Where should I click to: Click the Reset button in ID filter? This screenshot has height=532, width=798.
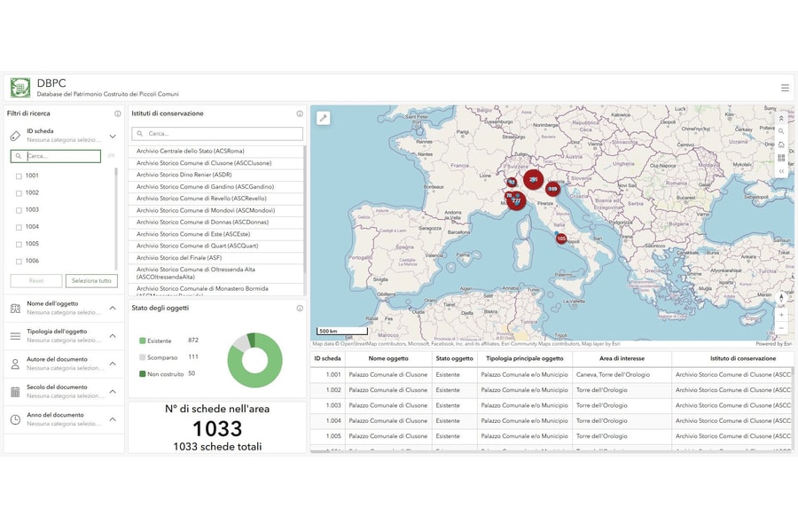pos(36,281)
